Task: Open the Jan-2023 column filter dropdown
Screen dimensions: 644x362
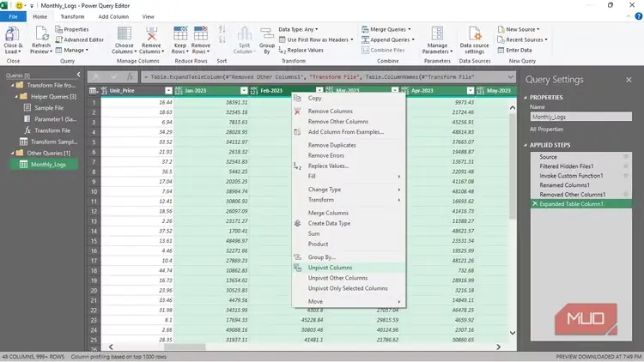Action: (x=244, y=91)
